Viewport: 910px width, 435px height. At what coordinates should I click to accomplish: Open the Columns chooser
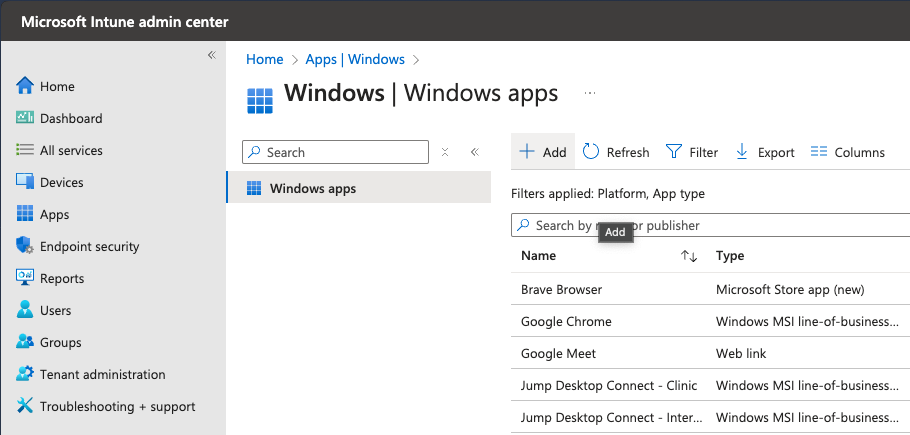click(847, 152)
